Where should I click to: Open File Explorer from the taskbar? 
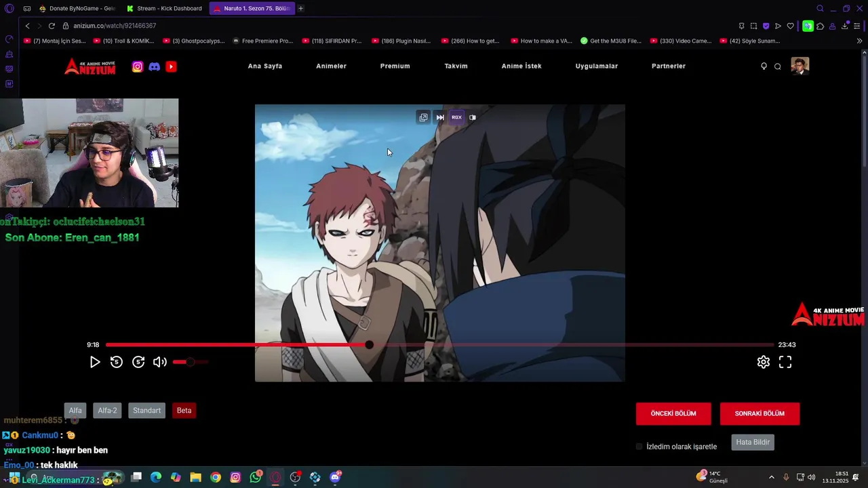(196, 477)
